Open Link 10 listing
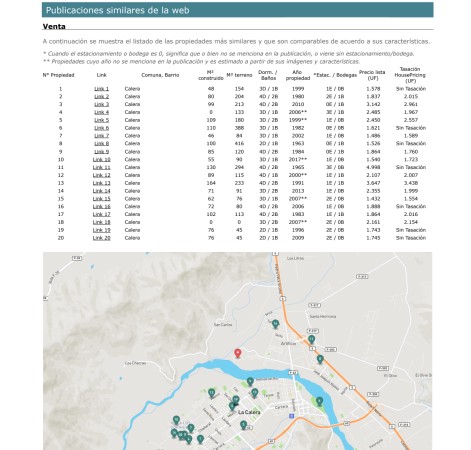 point(101,159)
